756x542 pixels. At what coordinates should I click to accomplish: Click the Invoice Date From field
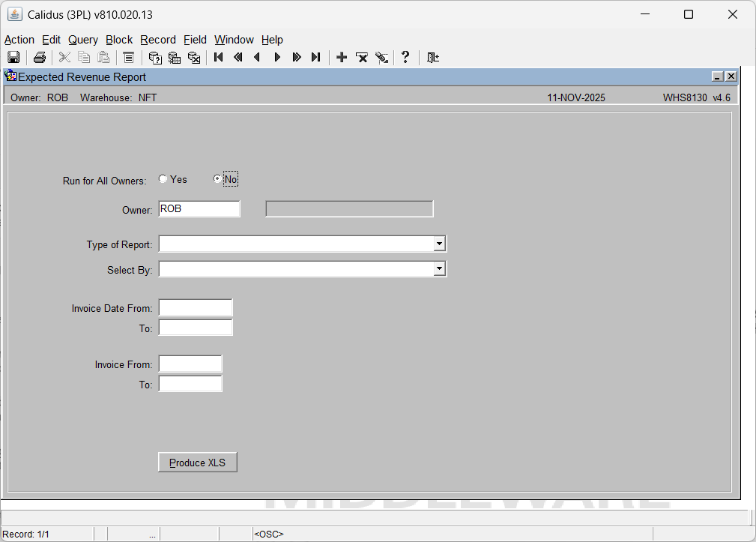point(196,308)
